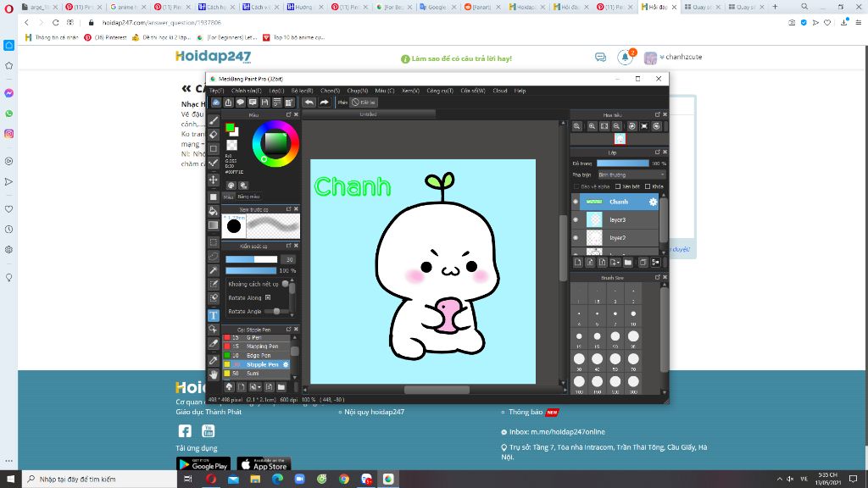Click the Undo arrow in toolbar

click(x=309, y=103)
